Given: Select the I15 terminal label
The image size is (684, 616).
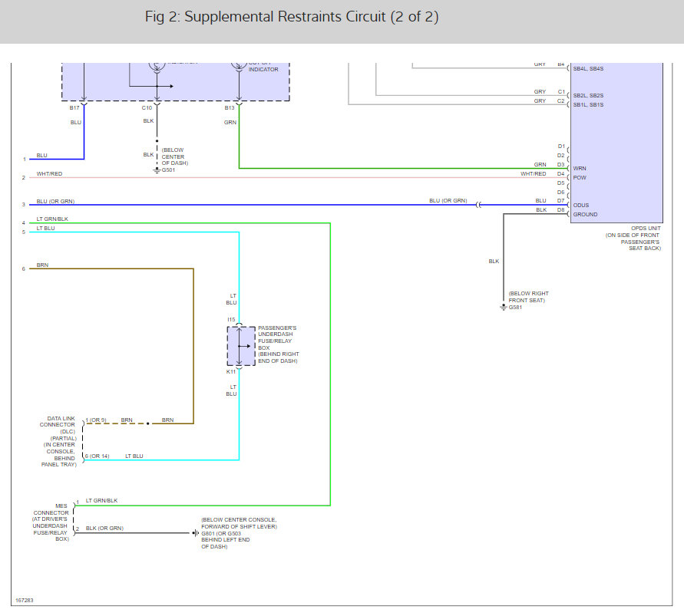Looking at the screenshot, I should (x=231, y=320).
